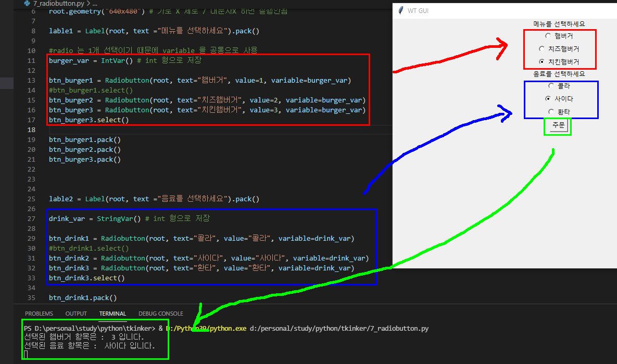Click the #radio comment line 10
Screen dimensions: 617x364
(153, 50)
